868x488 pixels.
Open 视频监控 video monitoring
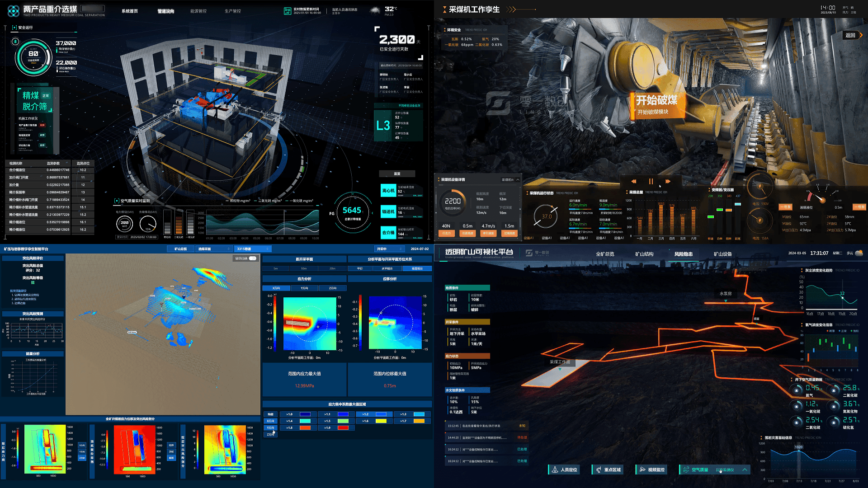point(651,470)
